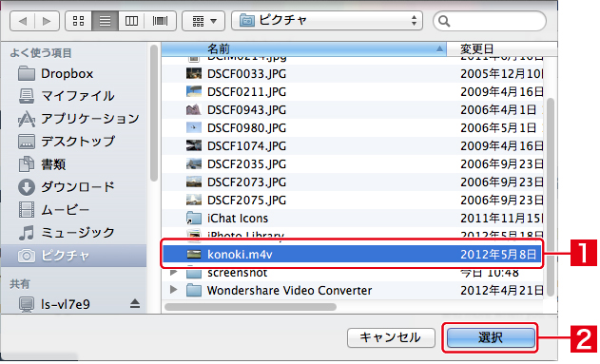
Task: Eject the ls-vl7e9 shared volume
Action: (x=135, y=304)
